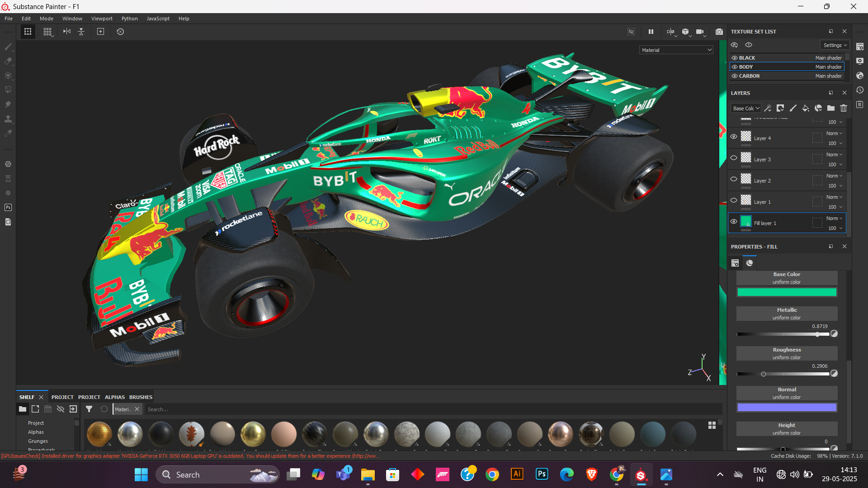
Task: Switch 3D/2D view mode cube icon
Action: click(686, 32)
